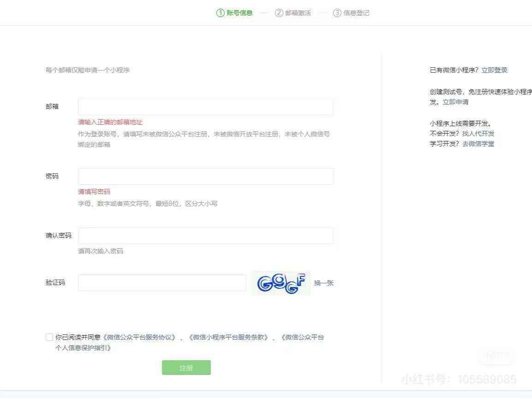Viewport: 532px width, 398px height.
Task: Open 立即登录 to log in existing account
Action: click(494, 70)
